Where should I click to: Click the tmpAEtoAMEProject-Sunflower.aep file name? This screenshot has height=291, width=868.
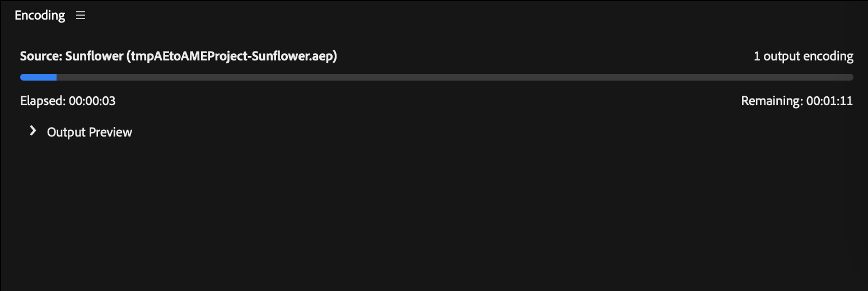click(x=231, y=57)
